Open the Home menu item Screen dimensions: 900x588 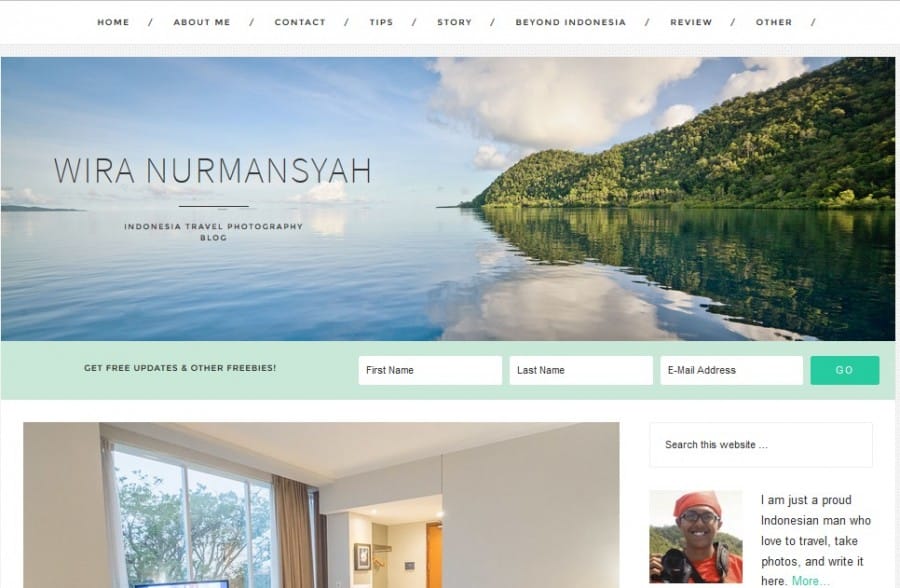pos(113,22)
